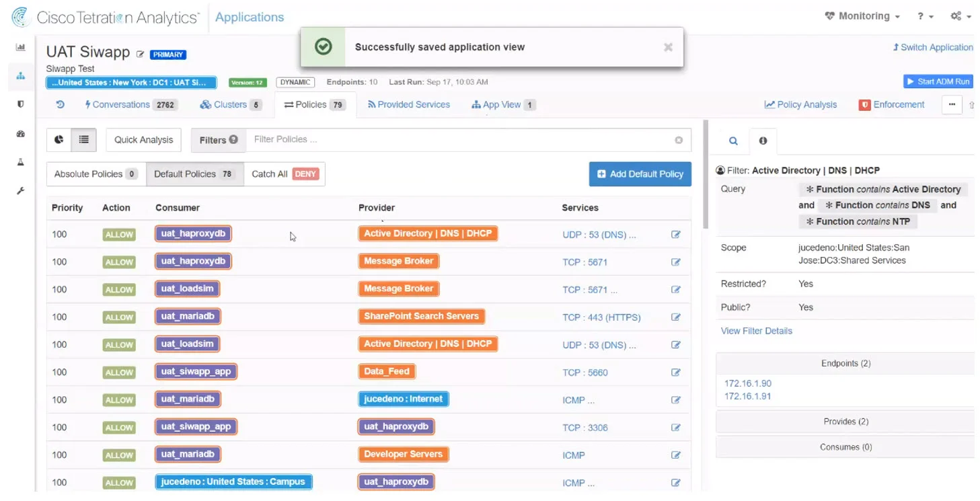Edit the jucedeno : Internet policy row

pos(676,400)
